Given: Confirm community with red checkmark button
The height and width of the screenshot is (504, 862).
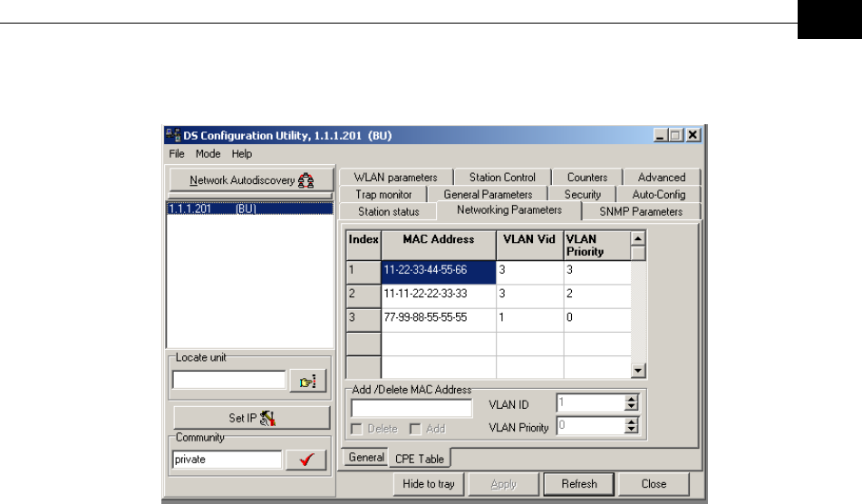Looking at the screenshot, I should pyautogui.click(x=306, y=460).
